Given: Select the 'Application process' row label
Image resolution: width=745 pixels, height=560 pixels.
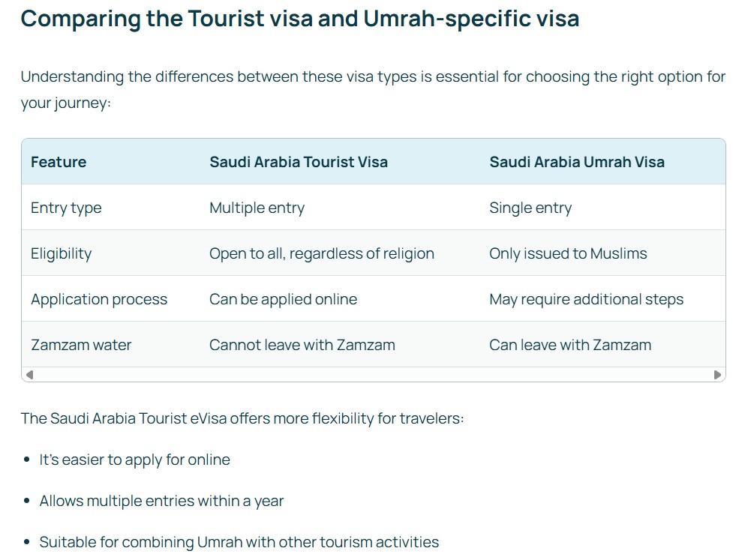Looking at the screenshot, I should (x=99, y=299).
